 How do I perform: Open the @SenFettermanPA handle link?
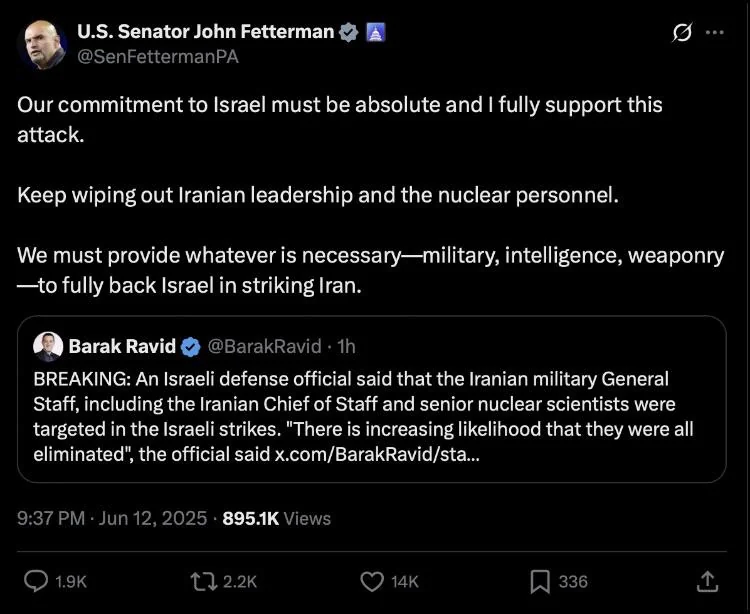(158, 57)
